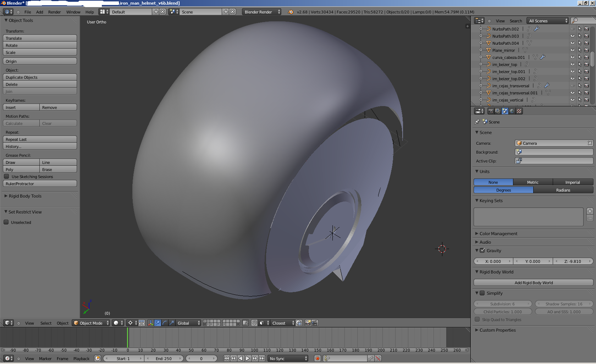Open the Scene properties tab icon

click(x=505, y=111)
